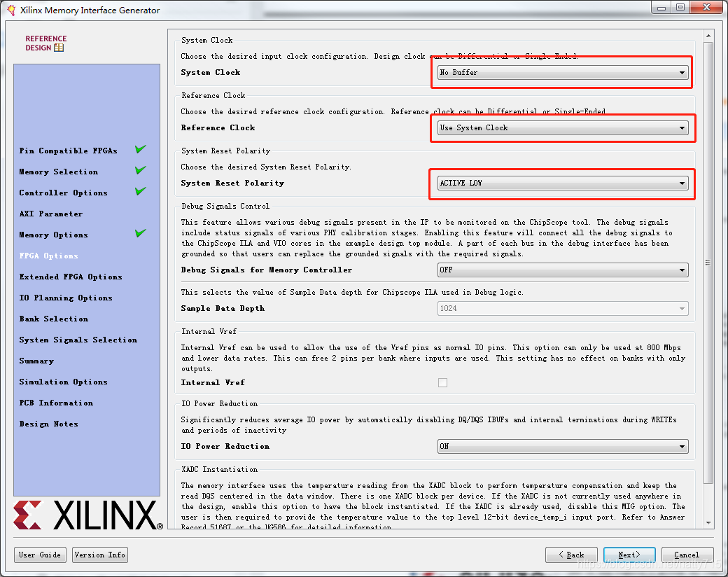Select the Summary step
This screenshot has width=728, height=577.
(36, 361)
